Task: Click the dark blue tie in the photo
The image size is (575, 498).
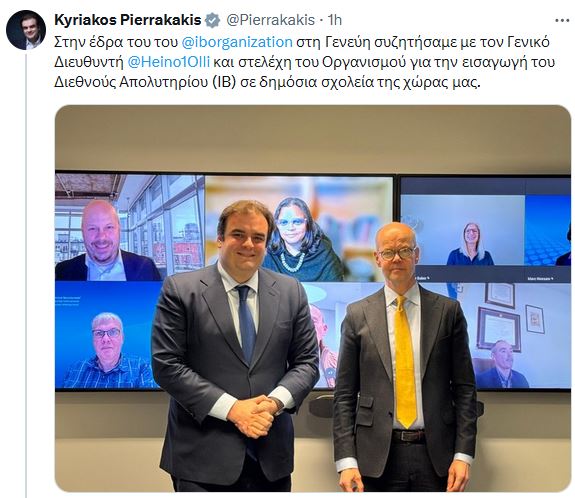Action: tap(246, 323)
